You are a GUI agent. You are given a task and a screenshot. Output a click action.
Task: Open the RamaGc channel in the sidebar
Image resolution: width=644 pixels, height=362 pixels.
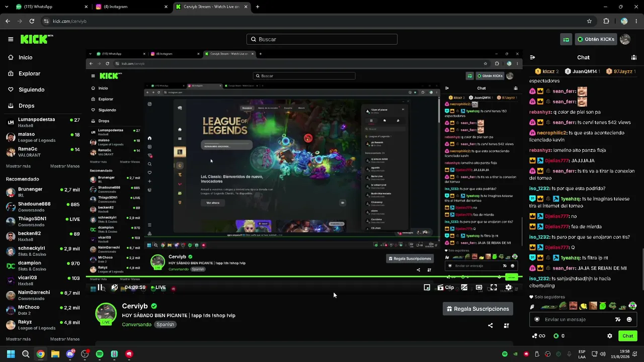43,152
